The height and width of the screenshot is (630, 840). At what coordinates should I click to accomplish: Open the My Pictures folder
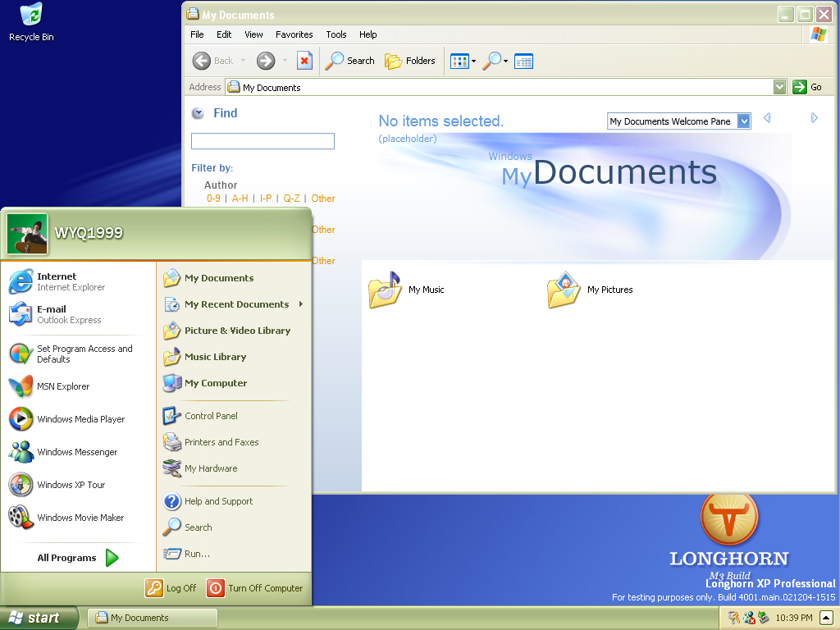[591, 290]
